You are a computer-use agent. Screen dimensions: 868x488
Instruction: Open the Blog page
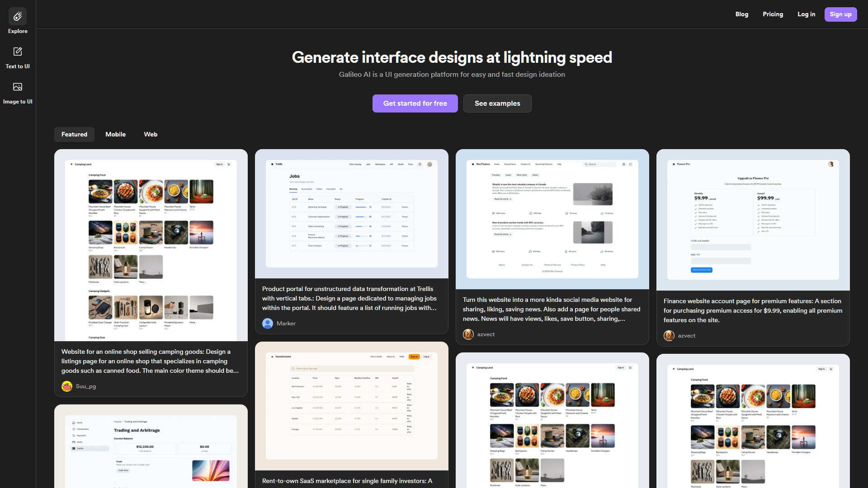(x=741, y=14)
